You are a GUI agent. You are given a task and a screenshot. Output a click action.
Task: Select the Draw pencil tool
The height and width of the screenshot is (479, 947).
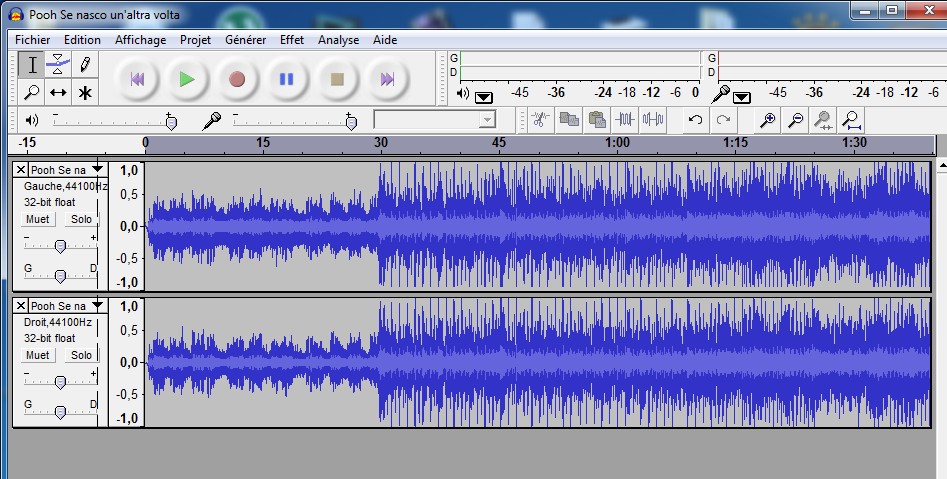click(85, 65)
